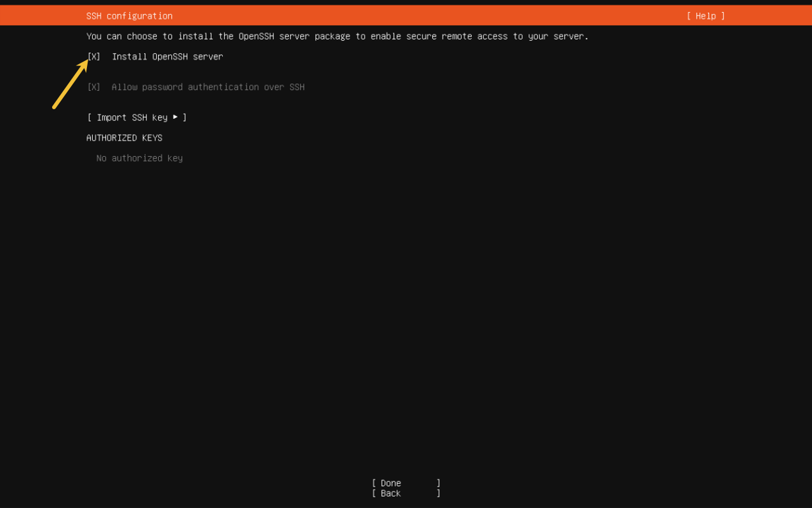Viewport: 812px width, 508px height.
Task: Click the SSH configuration title
Action: click(x=129, y=16)
